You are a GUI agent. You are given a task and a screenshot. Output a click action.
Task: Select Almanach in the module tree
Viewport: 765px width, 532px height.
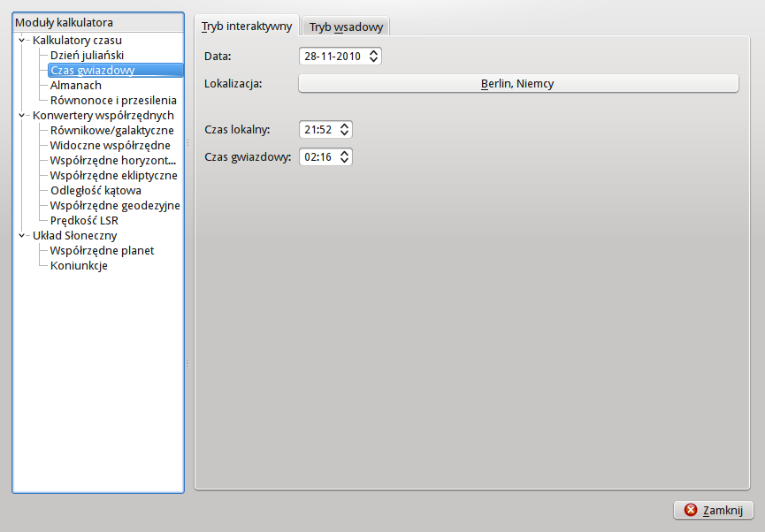pos(75,85)
